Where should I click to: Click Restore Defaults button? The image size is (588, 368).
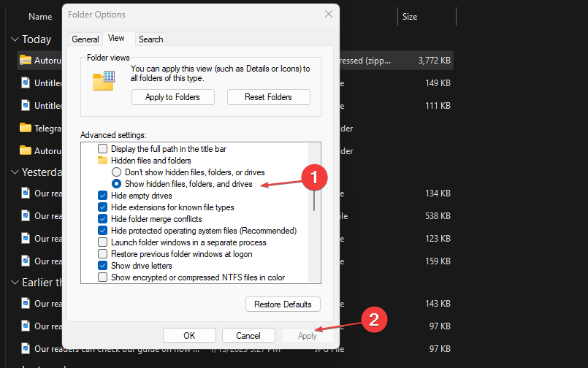tap(283, 304)
